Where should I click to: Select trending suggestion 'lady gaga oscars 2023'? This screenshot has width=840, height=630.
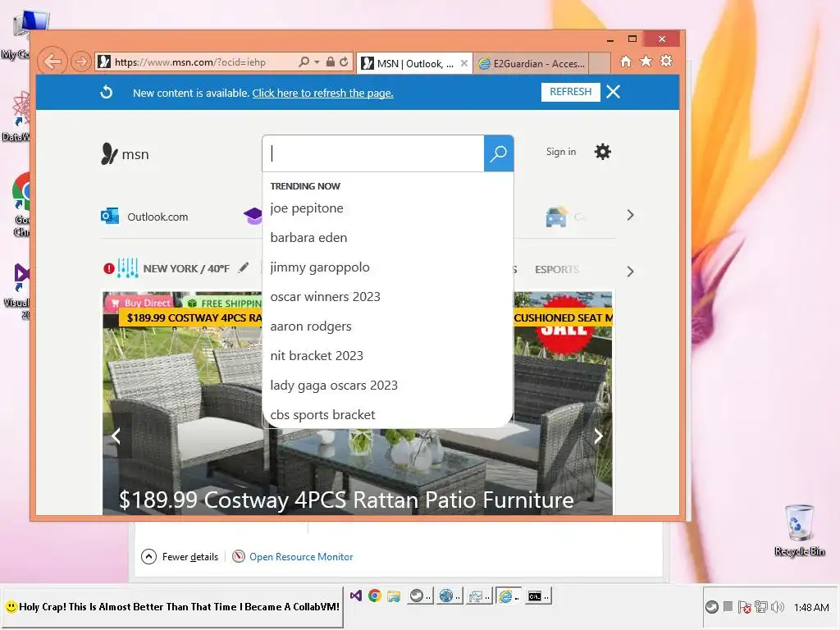pyautogui.click(x=334, y=386)
